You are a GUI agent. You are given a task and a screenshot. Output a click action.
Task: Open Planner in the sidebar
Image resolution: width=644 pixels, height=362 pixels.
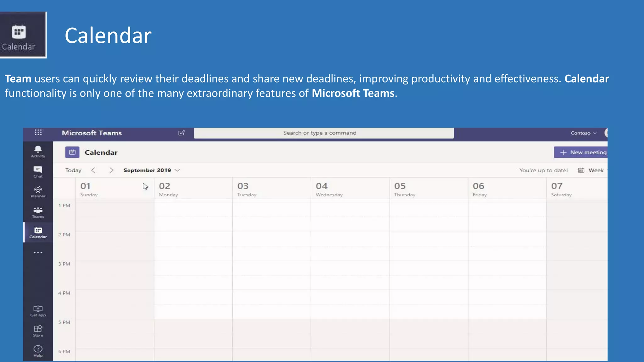point(38,192)
